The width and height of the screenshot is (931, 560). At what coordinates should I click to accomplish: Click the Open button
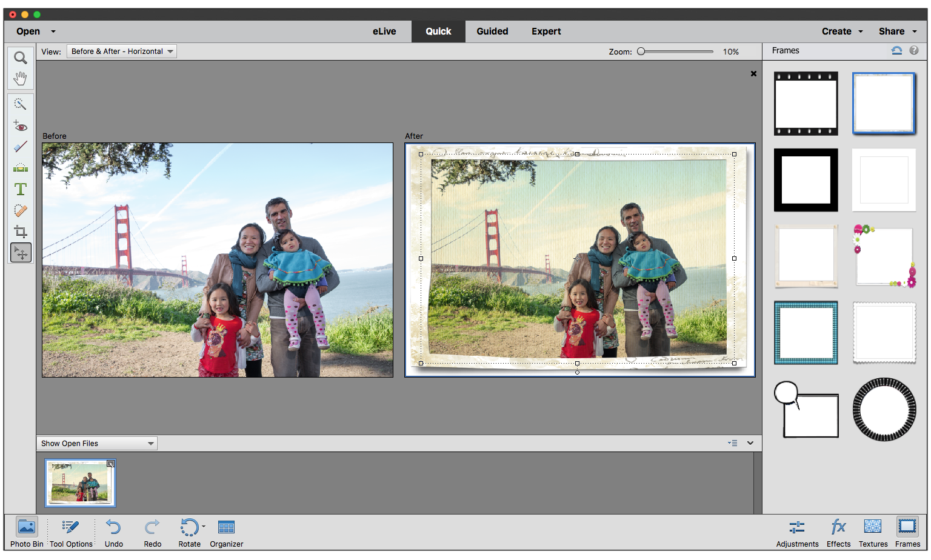28,32
